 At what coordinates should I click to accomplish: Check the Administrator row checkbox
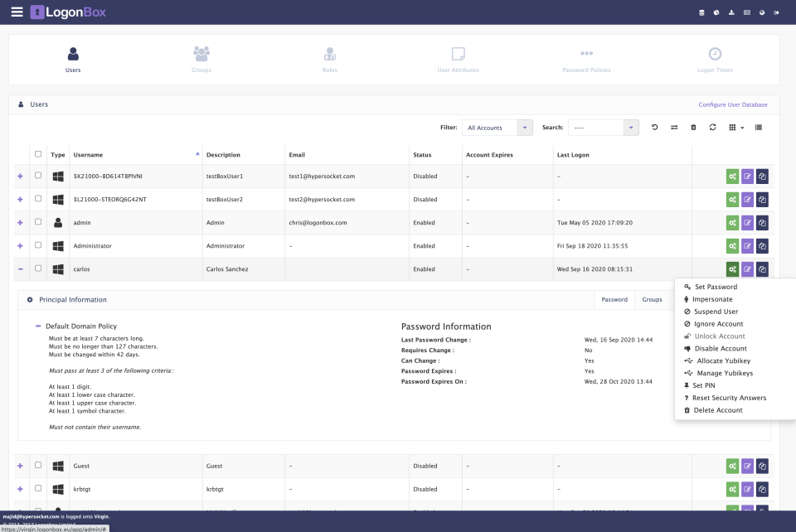[x=38, y=245]
